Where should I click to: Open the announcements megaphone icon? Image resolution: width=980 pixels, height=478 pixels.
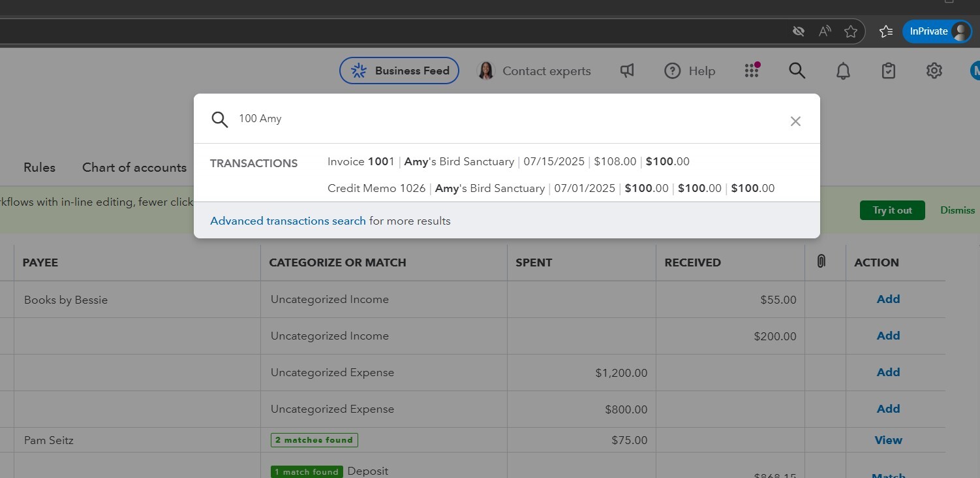(x=626, y=71)
